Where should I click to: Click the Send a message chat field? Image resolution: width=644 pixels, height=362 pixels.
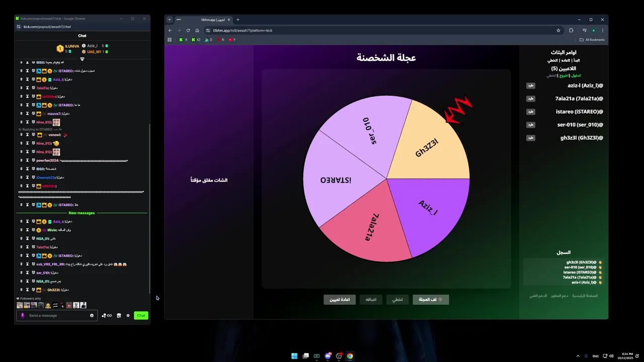(58, 316)
